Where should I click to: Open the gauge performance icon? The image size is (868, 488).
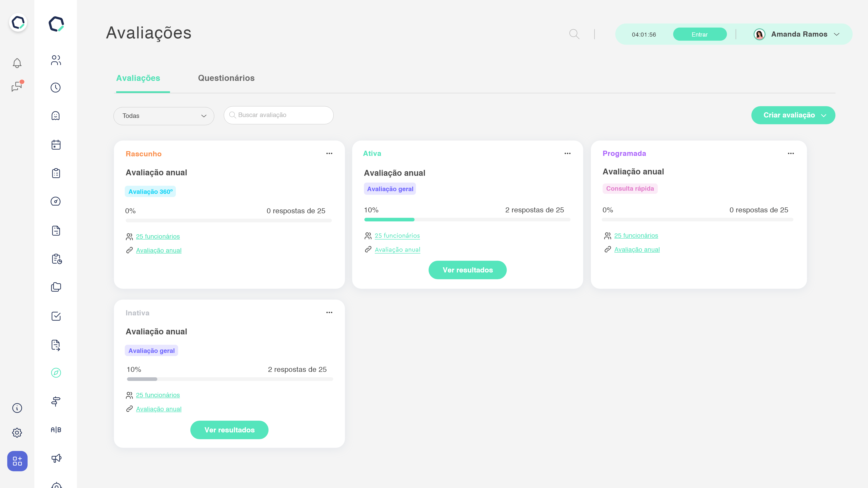[x=56, y=201]
